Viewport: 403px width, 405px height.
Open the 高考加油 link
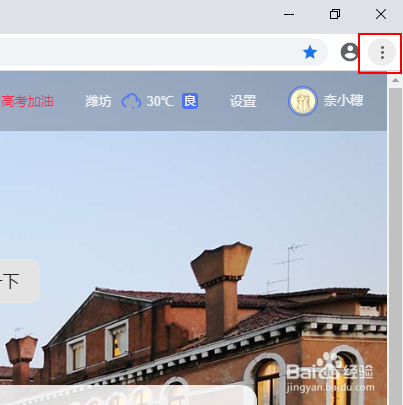[x=27, y=101]
